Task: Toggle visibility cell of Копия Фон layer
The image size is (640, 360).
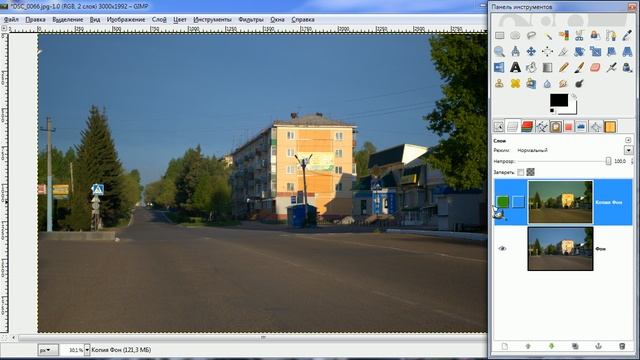Action: (x=502, y=202)
